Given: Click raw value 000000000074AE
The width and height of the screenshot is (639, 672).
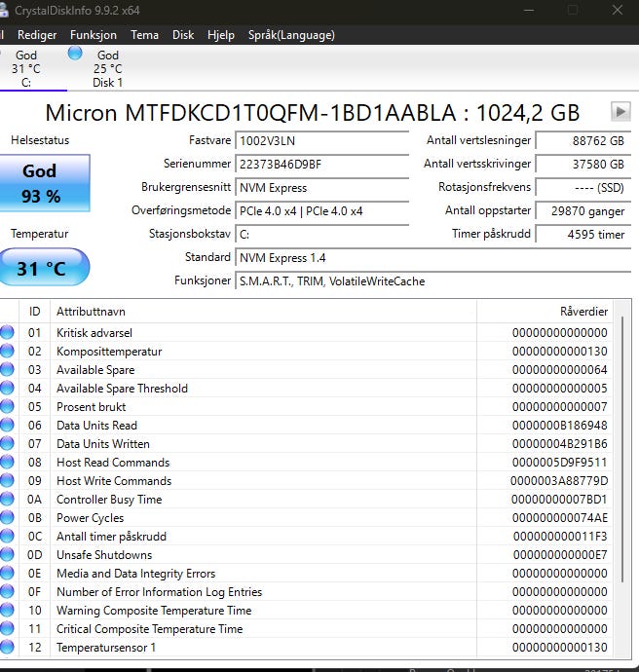Looking at the screenshot, I should [560, 518].
